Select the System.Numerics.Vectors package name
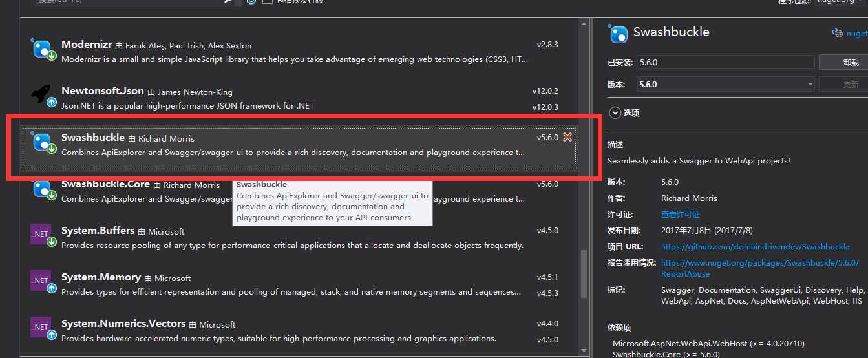The width and height of the screenshot is (868, 358). click(123, 324)
